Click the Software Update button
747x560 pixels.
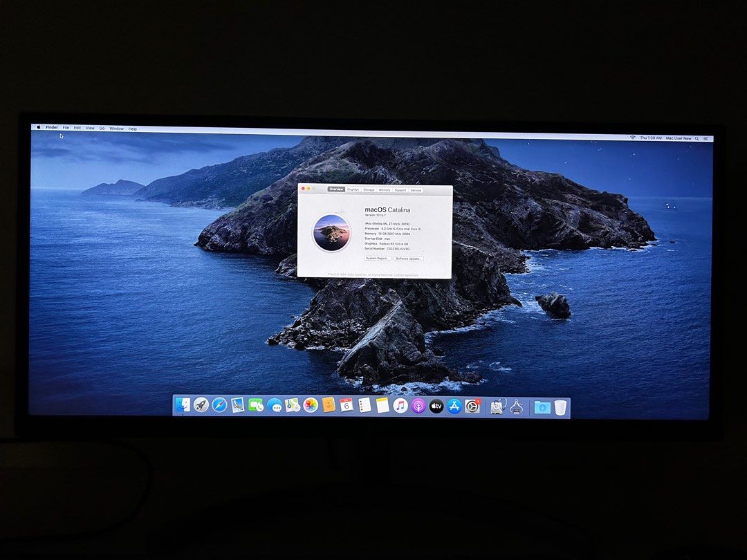[x=409, y=259]
